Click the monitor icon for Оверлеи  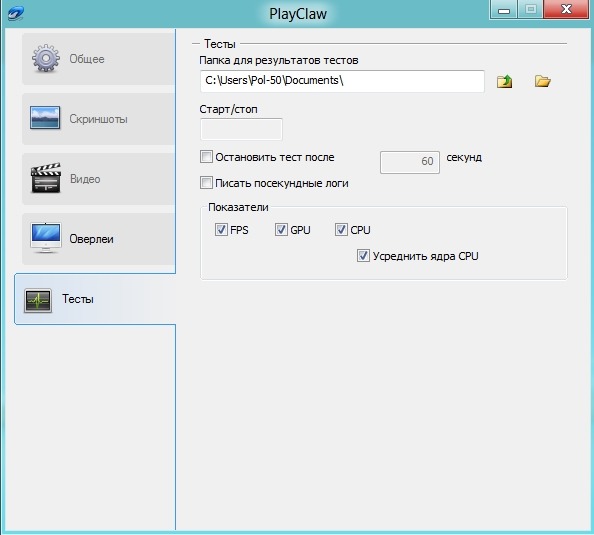click(46, 238)
